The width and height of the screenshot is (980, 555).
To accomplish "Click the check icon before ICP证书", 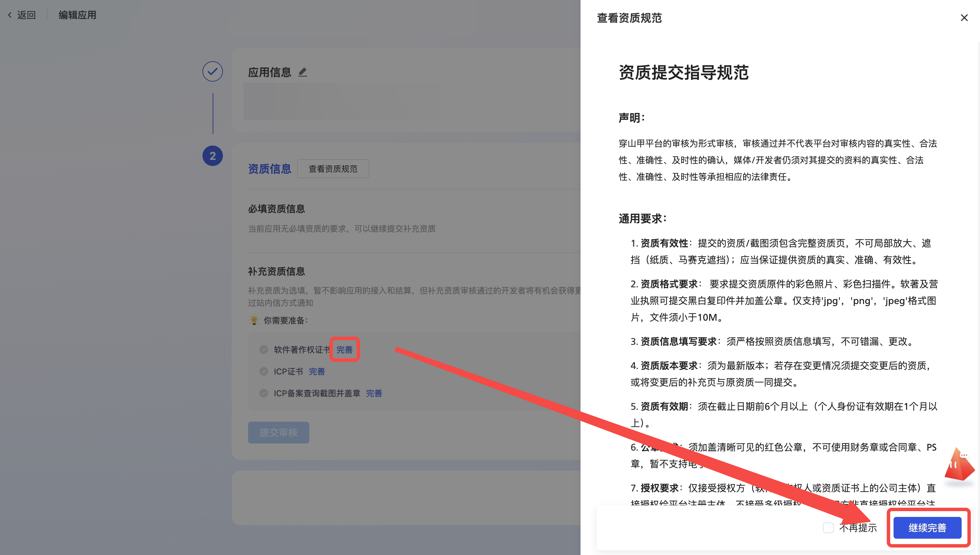I will click(x=263, y=371).
